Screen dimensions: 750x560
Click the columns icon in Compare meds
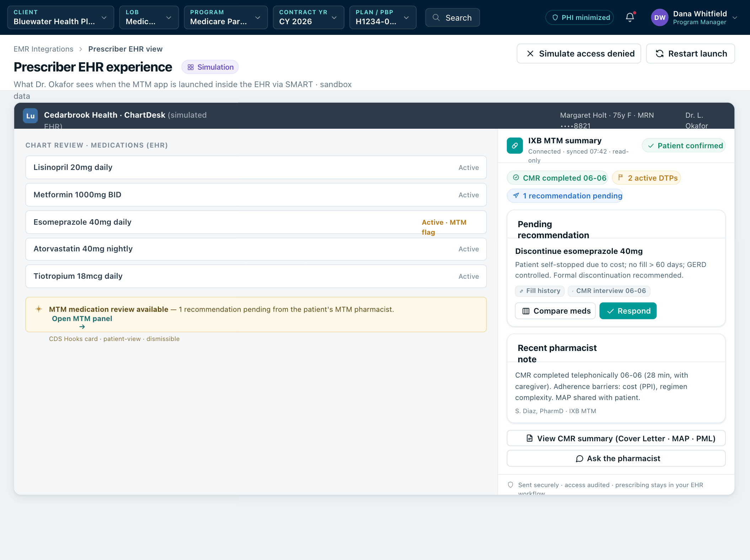526,311
